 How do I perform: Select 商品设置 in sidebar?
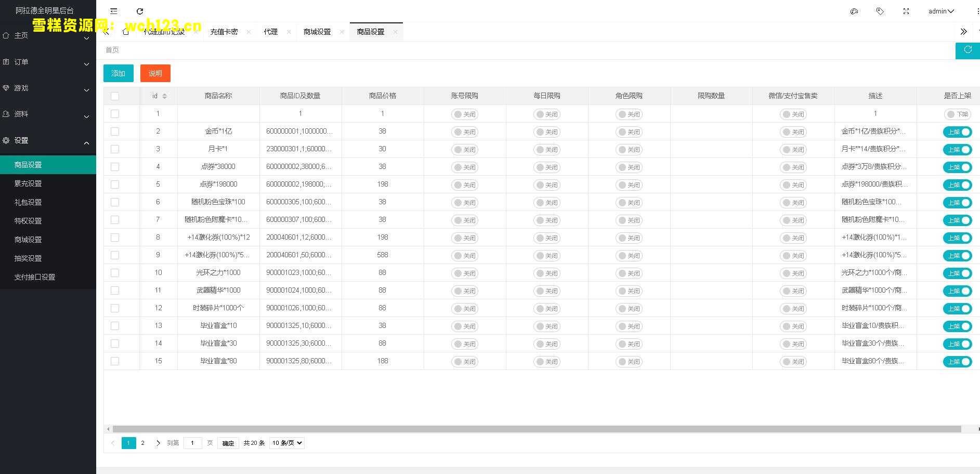coord(48,165)
